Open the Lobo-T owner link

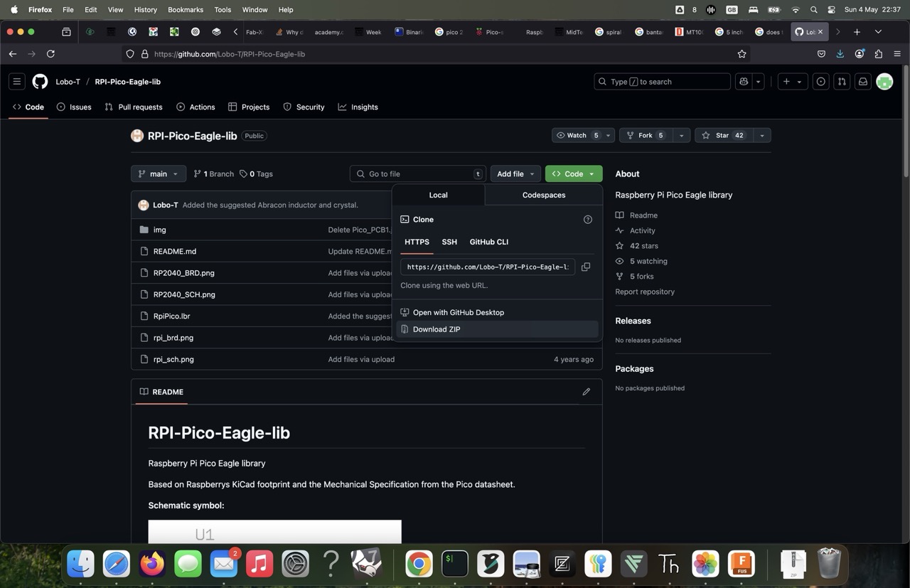tap(68, 82)
